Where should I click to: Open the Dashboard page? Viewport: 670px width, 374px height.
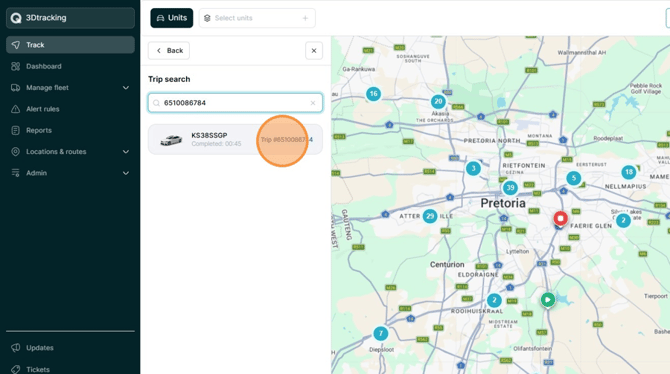(44, 66)
